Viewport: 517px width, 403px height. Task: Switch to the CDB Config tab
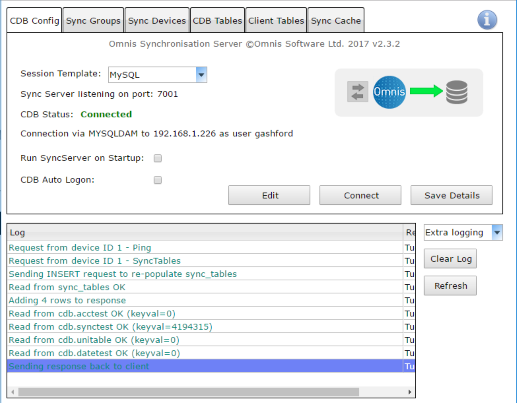[34, 21]
